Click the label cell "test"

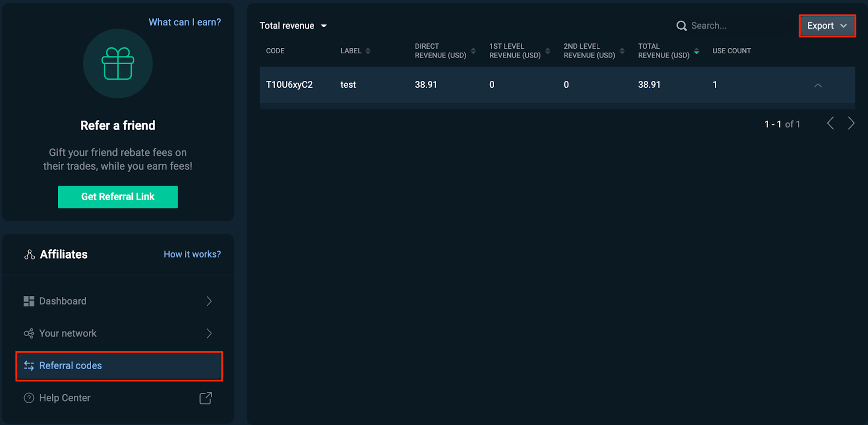tap(348, 85)
